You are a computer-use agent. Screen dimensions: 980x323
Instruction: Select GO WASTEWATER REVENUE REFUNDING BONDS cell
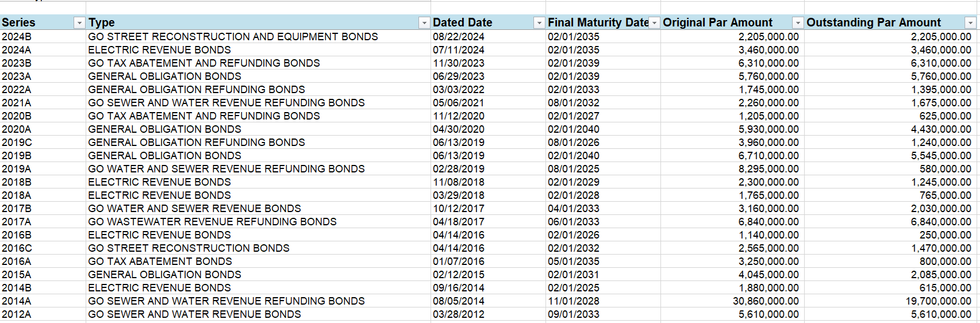click(x=212, y=222)
